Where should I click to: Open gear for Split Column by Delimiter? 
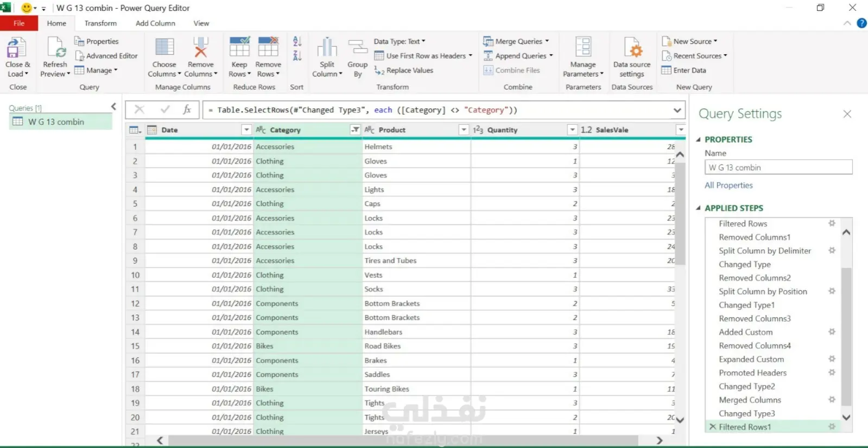[832, 251]
